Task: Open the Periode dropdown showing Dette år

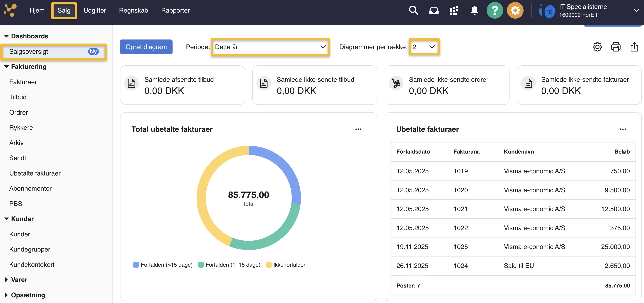Action: 270,47
